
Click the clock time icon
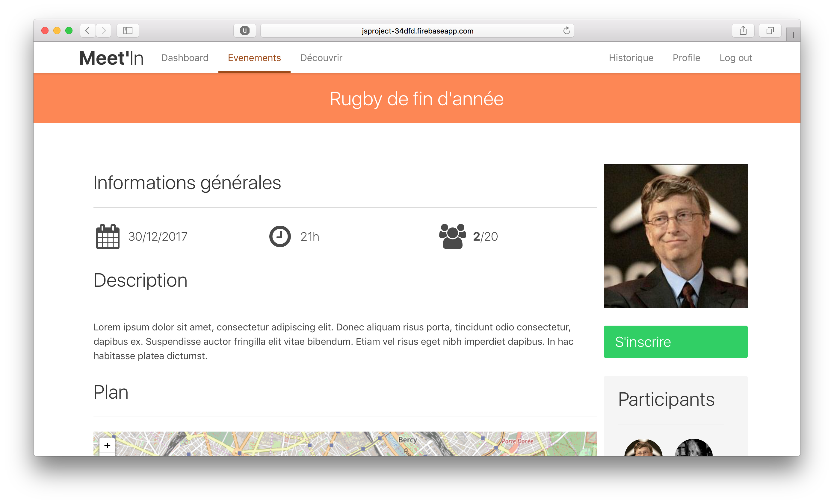280,236
